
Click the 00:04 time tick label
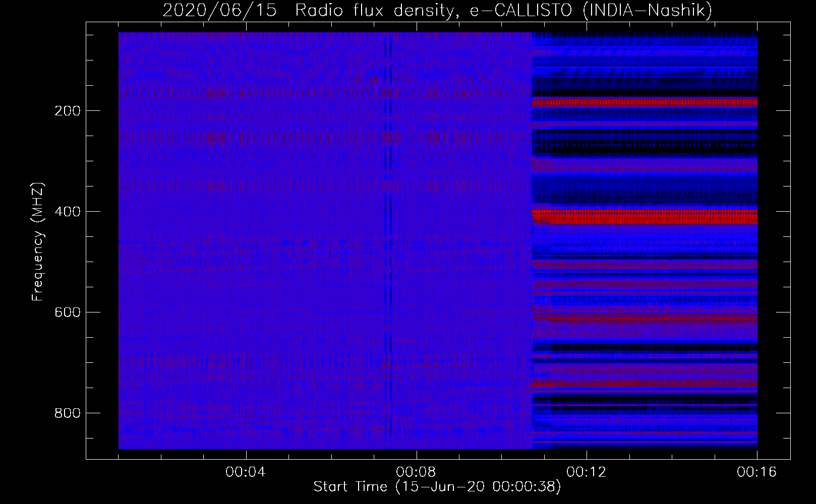point(246,472)
